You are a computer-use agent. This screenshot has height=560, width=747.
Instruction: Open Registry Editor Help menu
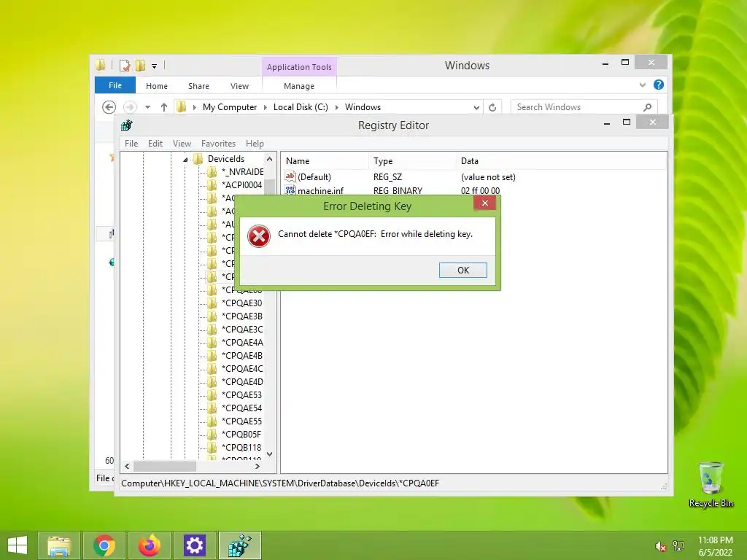(x=255, y=144)
